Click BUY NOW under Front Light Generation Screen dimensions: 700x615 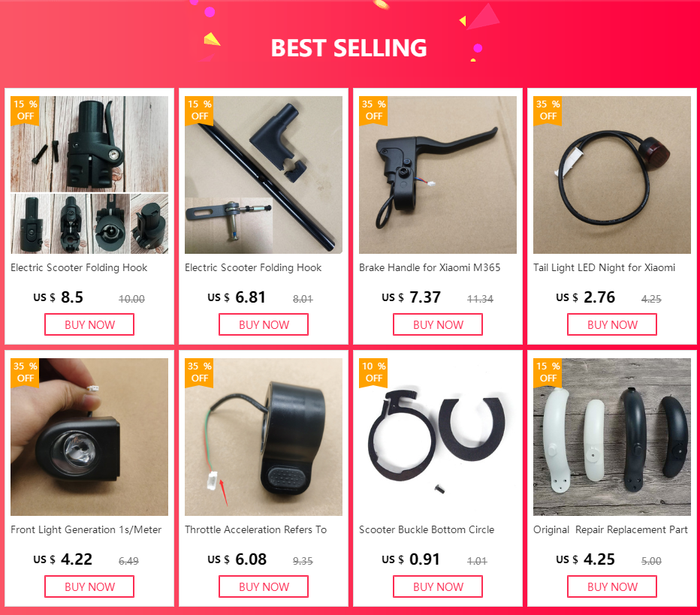pos(89,586)
